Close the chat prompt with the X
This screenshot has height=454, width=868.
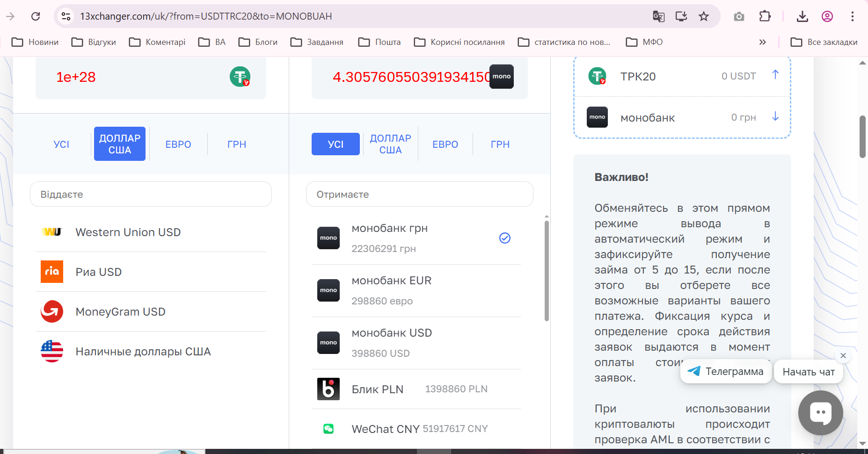(x=843, y=356)
